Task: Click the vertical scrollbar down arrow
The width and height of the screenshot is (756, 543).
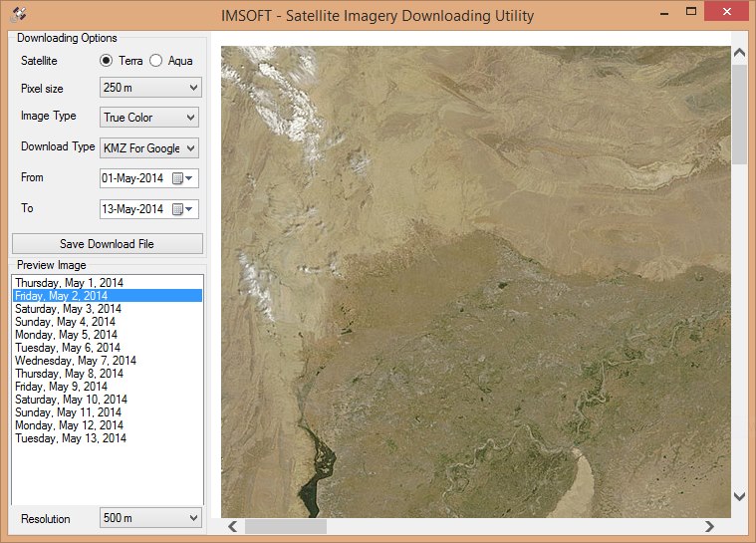Action: (x=739, y=497)
